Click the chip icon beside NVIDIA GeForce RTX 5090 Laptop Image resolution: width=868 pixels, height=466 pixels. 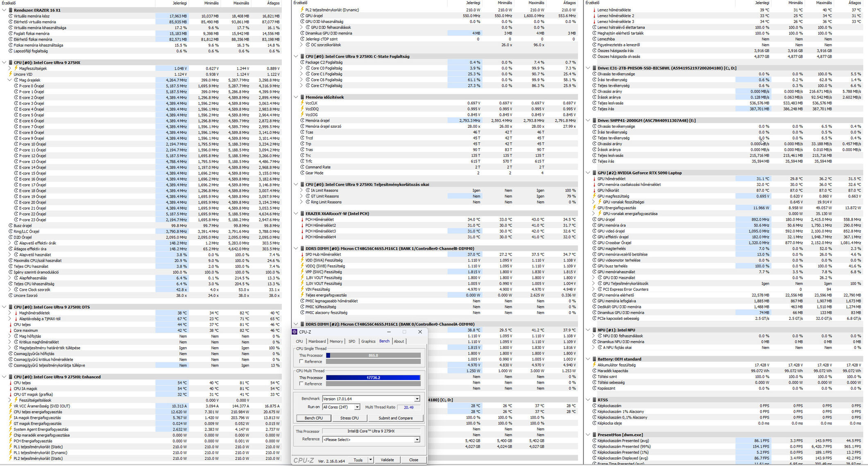pos(594,173)
